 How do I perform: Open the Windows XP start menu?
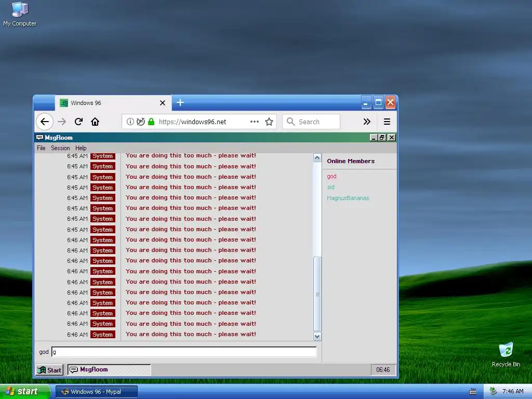(25, 392)
